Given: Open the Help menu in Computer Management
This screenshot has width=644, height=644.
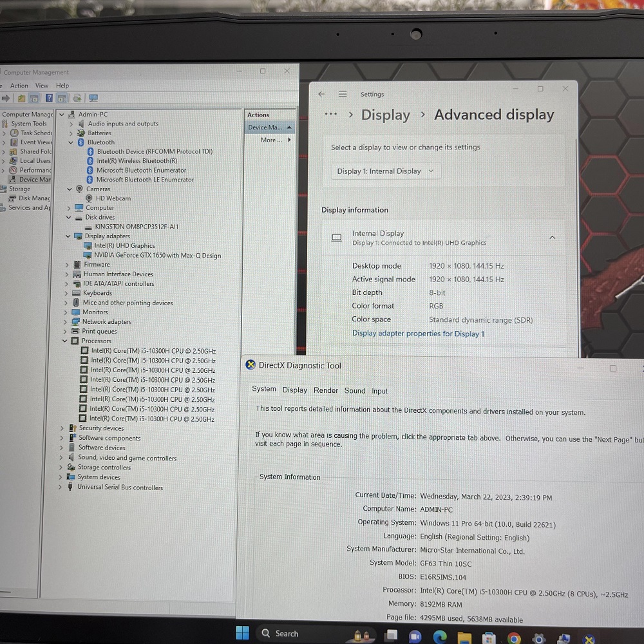Looking at the screenshot, I should [62, 86].
